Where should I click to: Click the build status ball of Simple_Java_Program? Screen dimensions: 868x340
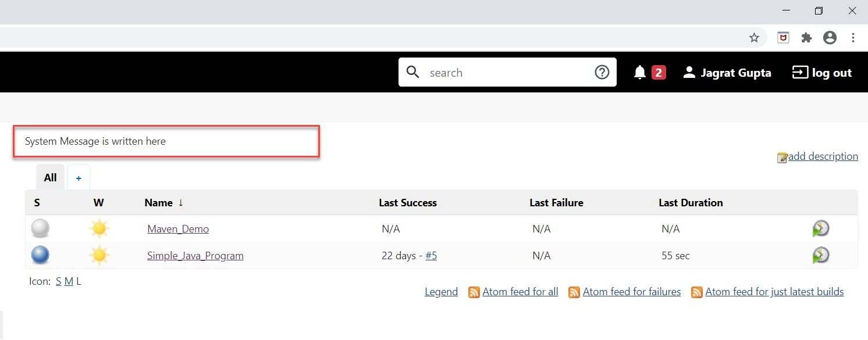pyautogui.click(x=40, y=255)
